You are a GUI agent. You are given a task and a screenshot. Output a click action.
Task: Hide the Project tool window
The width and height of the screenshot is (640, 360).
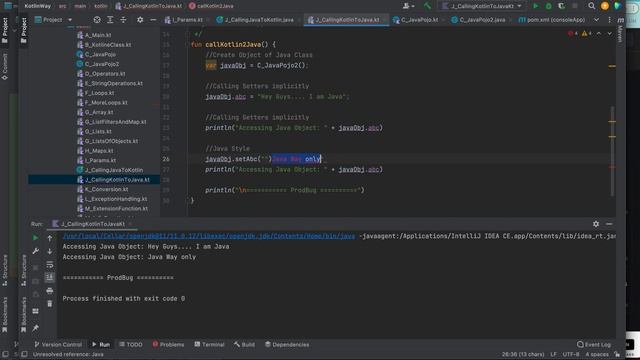(x=153, y=20)
